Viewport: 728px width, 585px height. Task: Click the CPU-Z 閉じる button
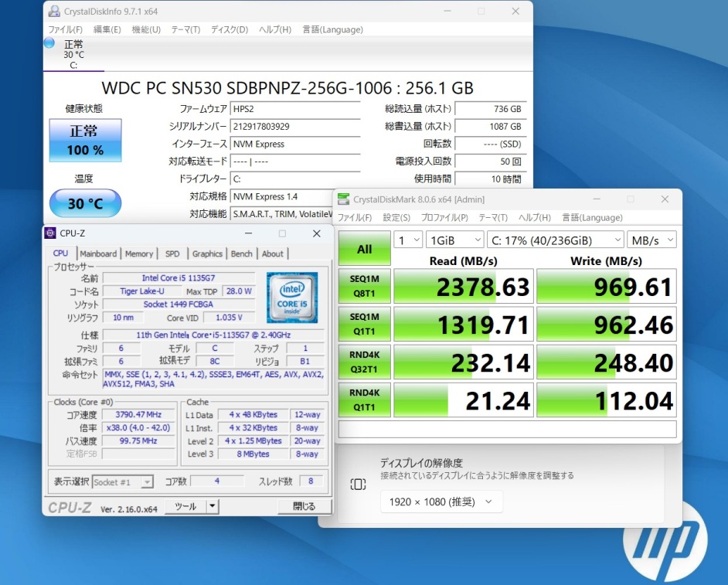(x=304, y=506)
